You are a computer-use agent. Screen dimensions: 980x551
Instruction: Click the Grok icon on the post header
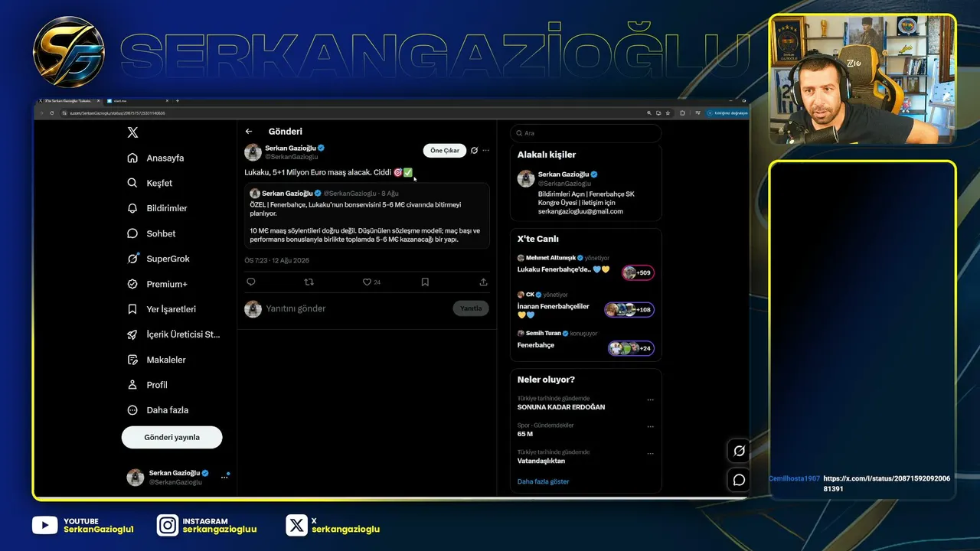474,151
